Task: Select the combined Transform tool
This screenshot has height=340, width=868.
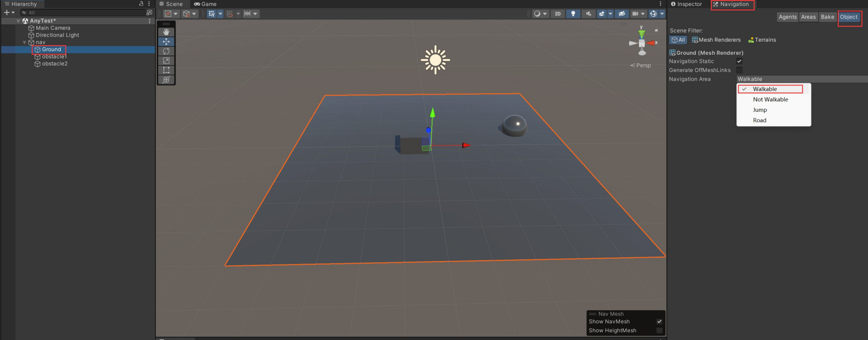Action: [x=166, y=80]
